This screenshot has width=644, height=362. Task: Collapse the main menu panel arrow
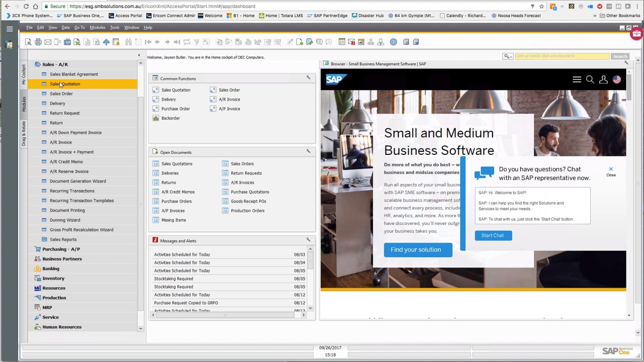click(139, 55)
